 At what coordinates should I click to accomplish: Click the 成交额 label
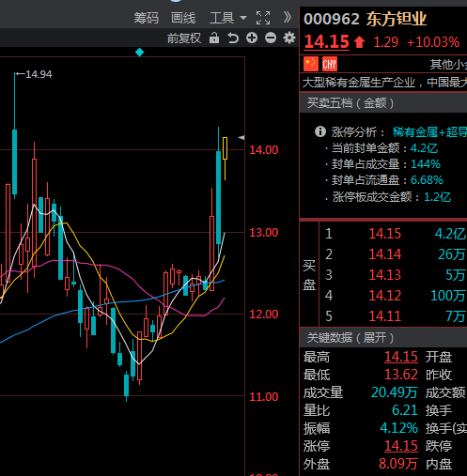coord(445,392)
